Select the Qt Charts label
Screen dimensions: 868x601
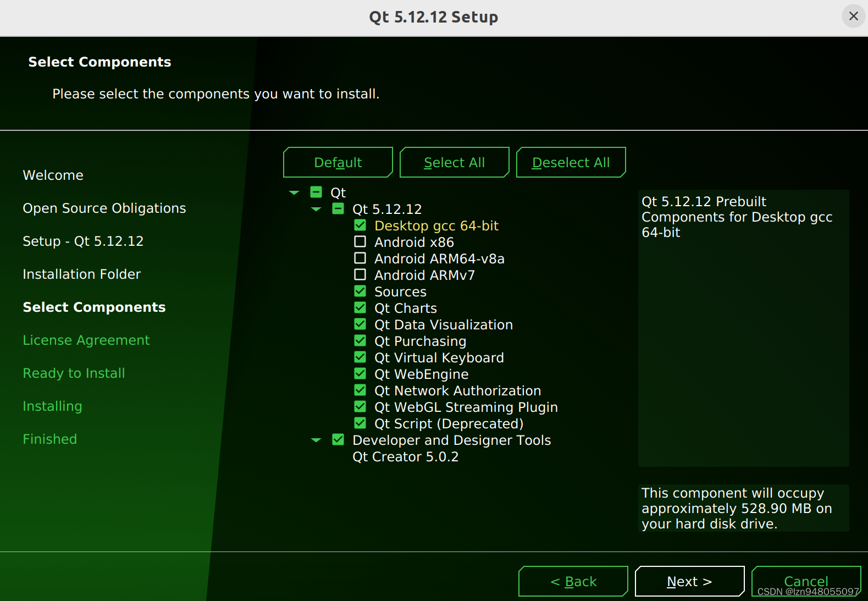pyautogui.click(x=406, y=308)
